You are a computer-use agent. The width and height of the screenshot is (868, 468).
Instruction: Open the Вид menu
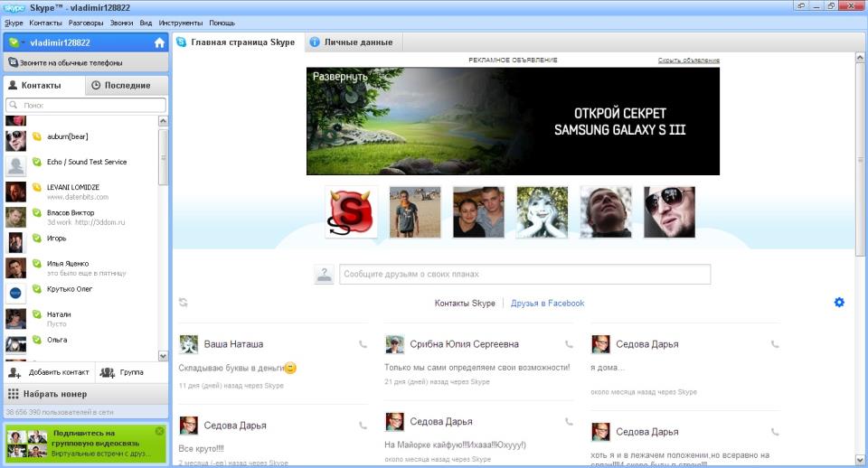146,23
